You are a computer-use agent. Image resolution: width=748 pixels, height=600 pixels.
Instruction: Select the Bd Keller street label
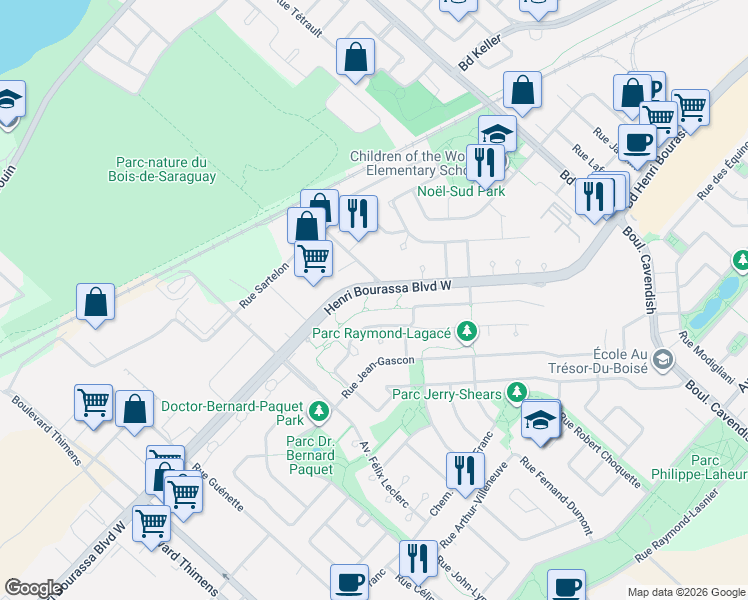tap(480, 52)
